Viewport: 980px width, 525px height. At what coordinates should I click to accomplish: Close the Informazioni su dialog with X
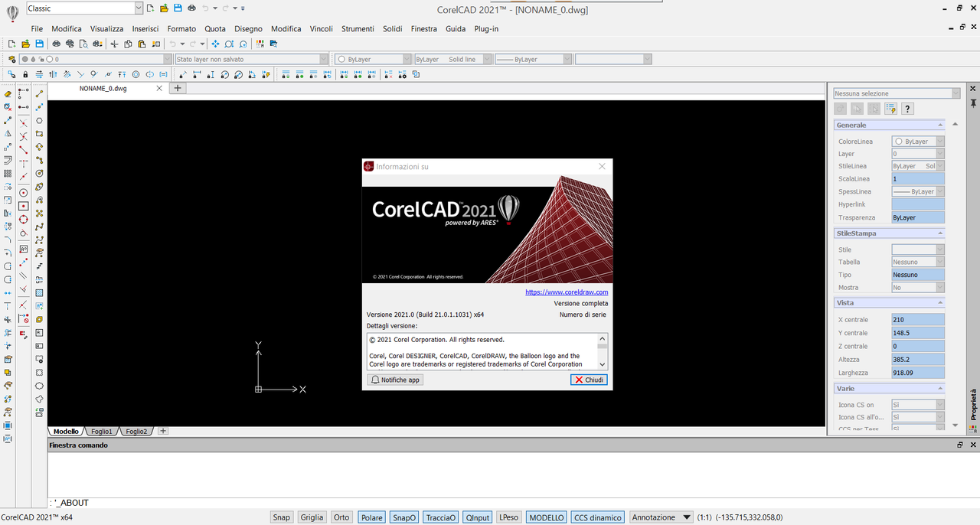[x=602, y=166]
